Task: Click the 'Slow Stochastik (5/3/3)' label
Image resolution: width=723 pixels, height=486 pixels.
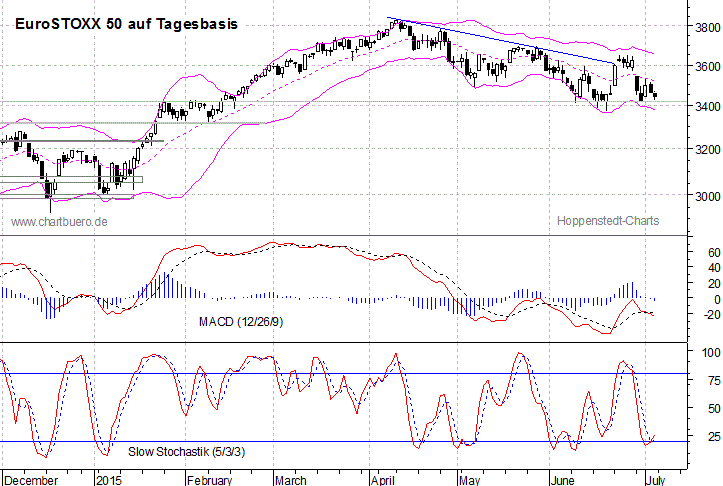Action: [x=186, y=451]
